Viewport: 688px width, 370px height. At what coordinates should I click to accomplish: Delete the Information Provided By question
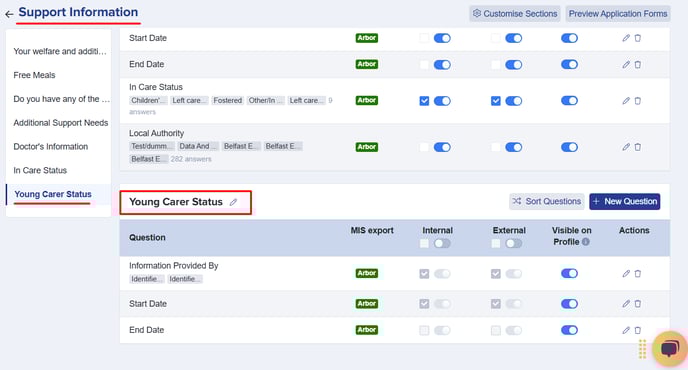(x=638, y=273)
